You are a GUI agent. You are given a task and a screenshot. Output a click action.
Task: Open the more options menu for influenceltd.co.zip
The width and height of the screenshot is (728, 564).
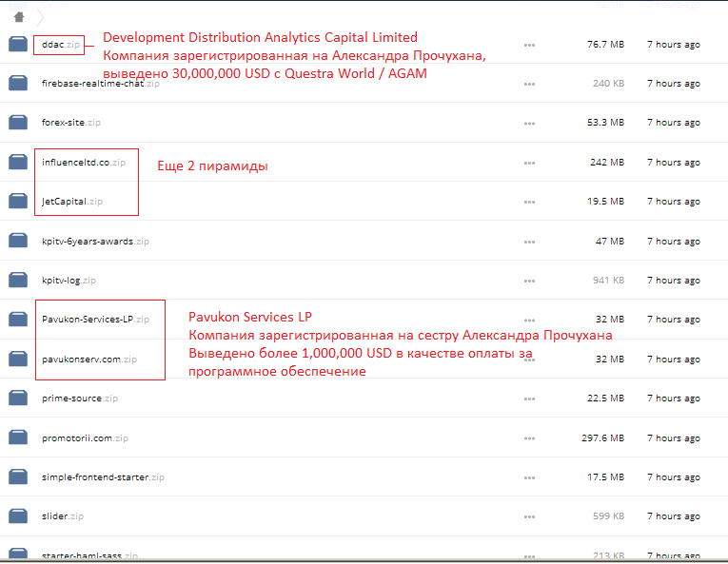[x=529, y=163]
